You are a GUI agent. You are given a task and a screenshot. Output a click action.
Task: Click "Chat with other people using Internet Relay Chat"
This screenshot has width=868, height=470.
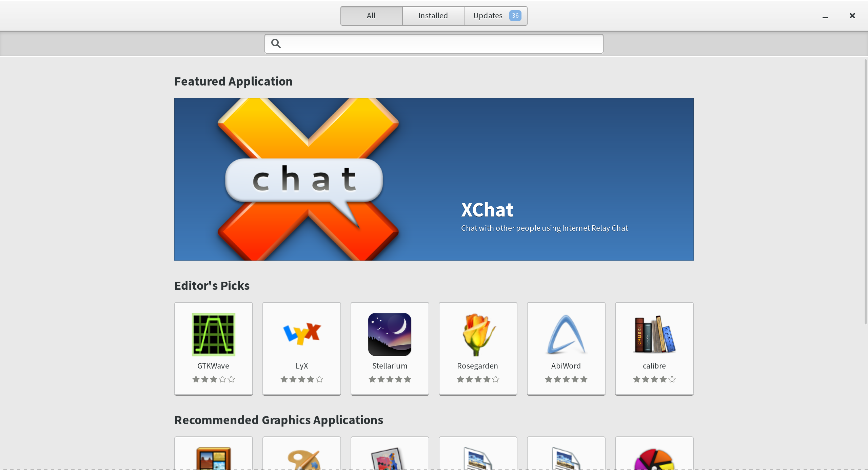(544, 228)
